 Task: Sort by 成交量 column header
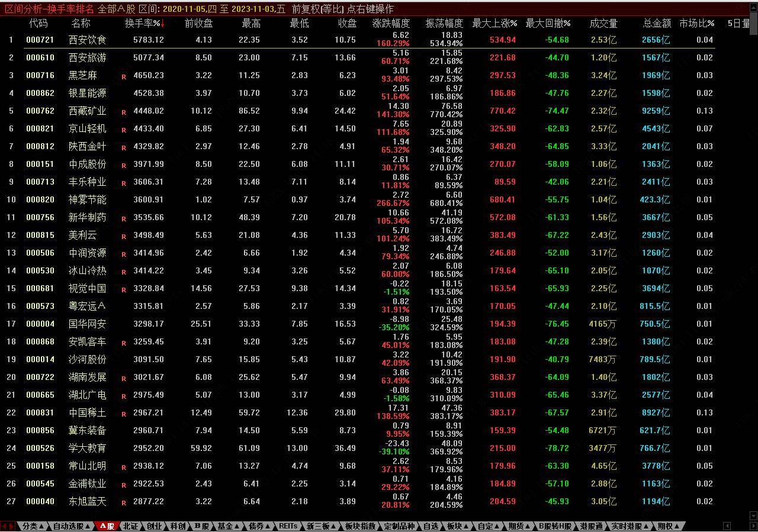point(603,24)
